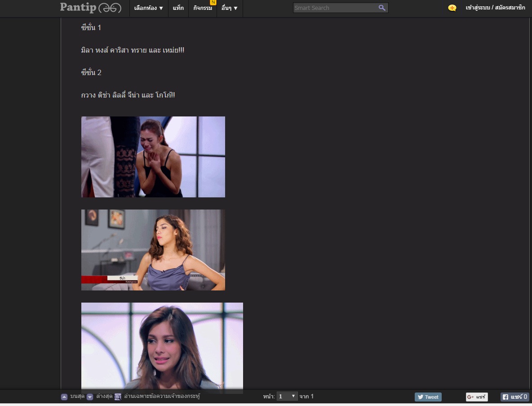Jump to top with the บนสุด arrow icon
The height and width of the screenshot is (406, 532).
(x=64, y=397)
